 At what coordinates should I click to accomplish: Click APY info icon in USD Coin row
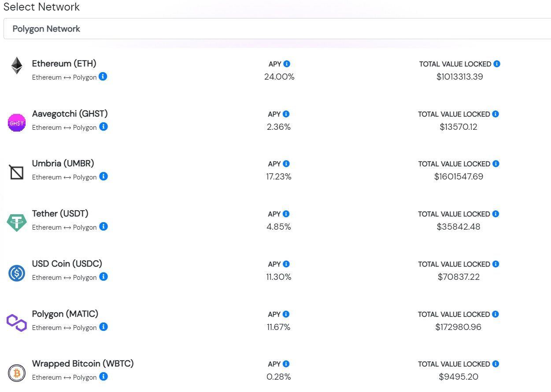pyautogui.click(x=286, y=264)
